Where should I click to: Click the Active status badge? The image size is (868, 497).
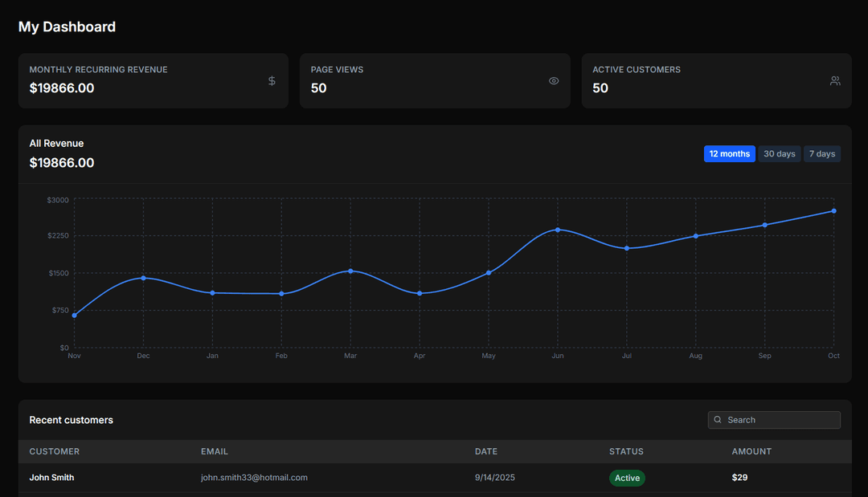pyautogui.click(x=627, y=478)
